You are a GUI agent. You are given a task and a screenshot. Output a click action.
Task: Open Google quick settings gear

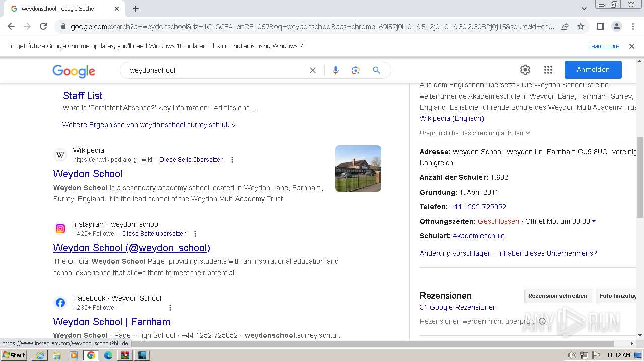(x=525, y=70)
